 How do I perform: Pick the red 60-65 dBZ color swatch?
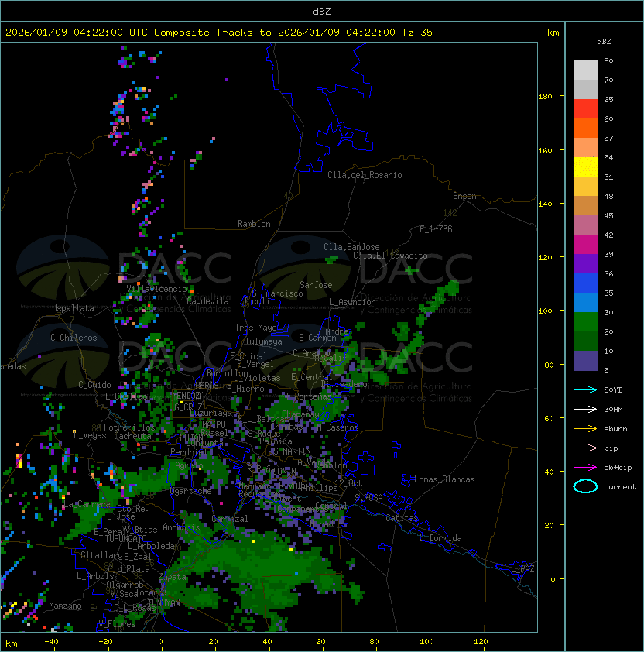click(585, 109)
